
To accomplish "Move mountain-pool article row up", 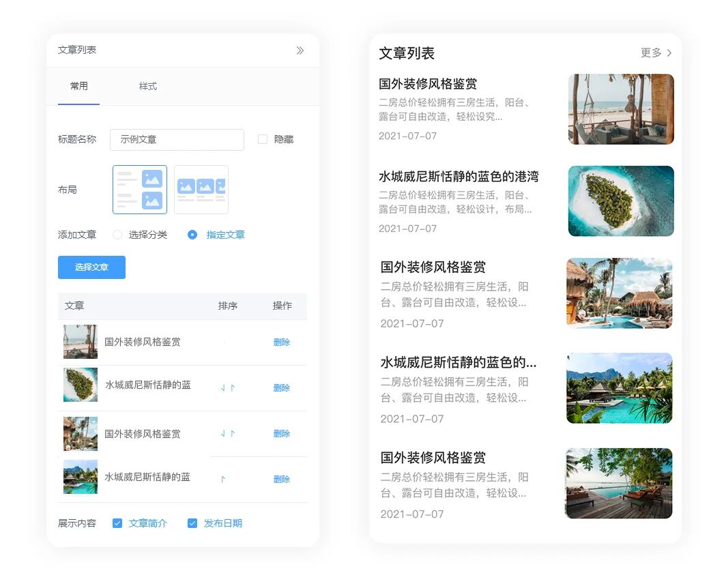I will point(223,479).
